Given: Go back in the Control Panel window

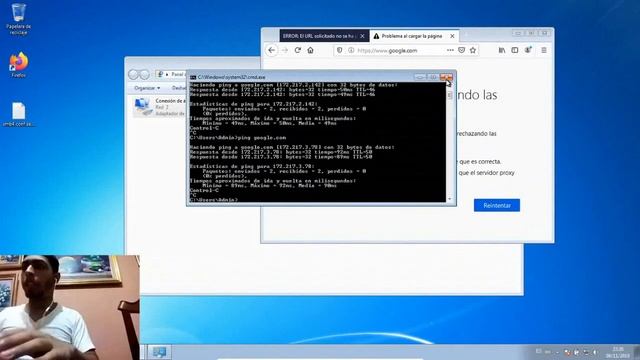Looking at the screenshot, I should pos(133,75).
